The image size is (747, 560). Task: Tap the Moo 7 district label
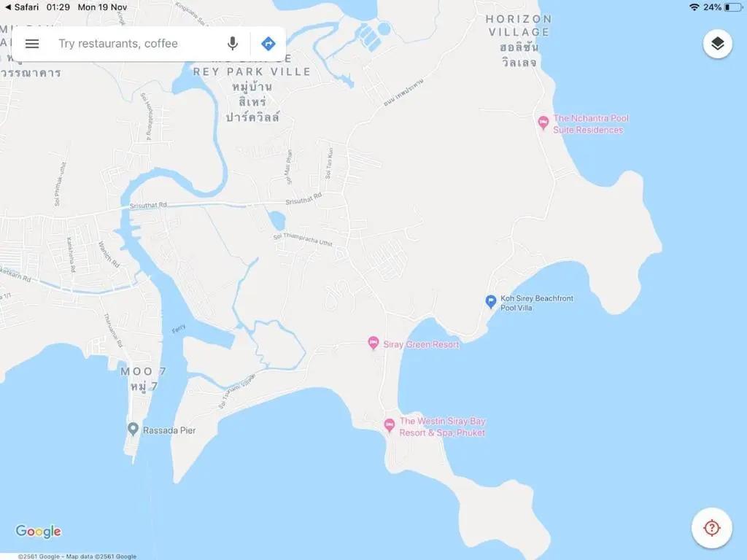143,371
